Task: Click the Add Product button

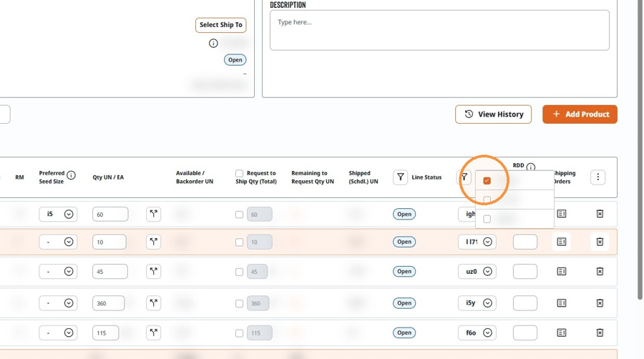Action: pyautogui.click(x=580, y=114)
